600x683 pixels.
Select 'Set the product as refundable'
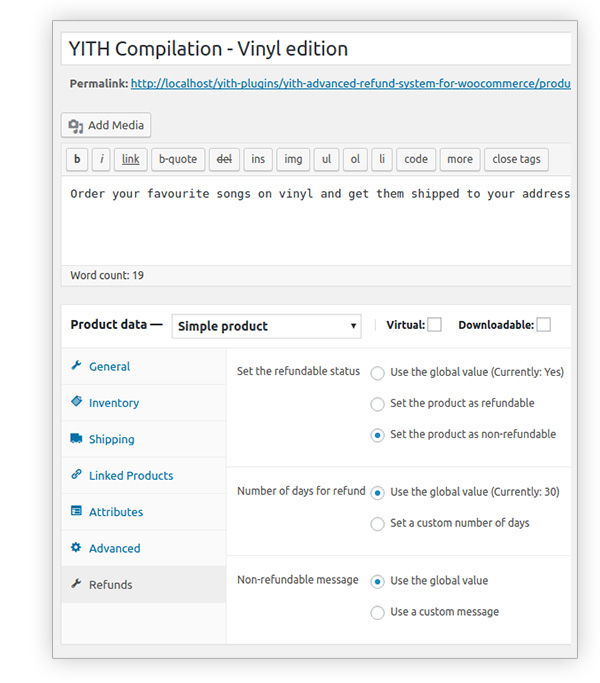click(x=377, y=404)
